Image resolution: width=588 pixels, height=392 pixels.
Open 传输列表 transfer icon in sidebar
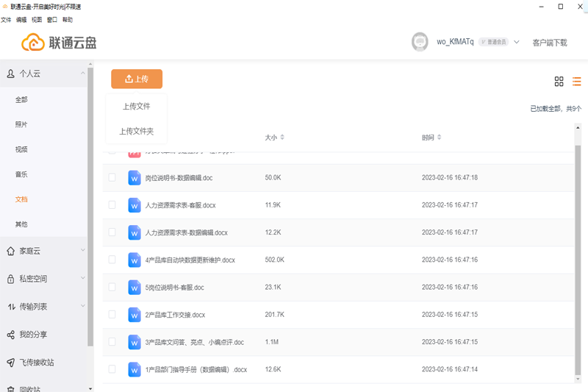point(11,307)
